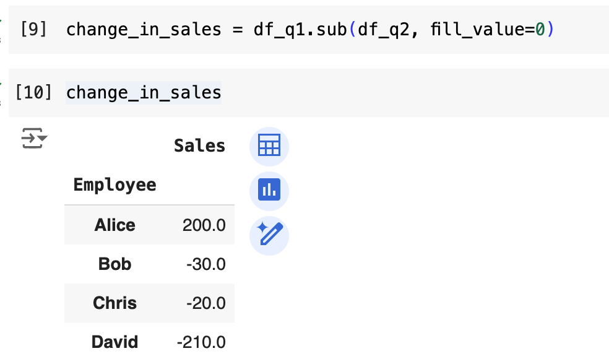Select the Bob row label
Image resolution: width=609 pixels, height=364 pixels.
coord(114,264)
